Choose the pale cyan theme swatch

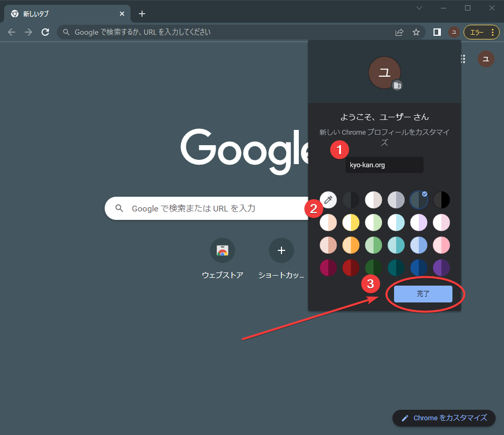pos(396,222)
